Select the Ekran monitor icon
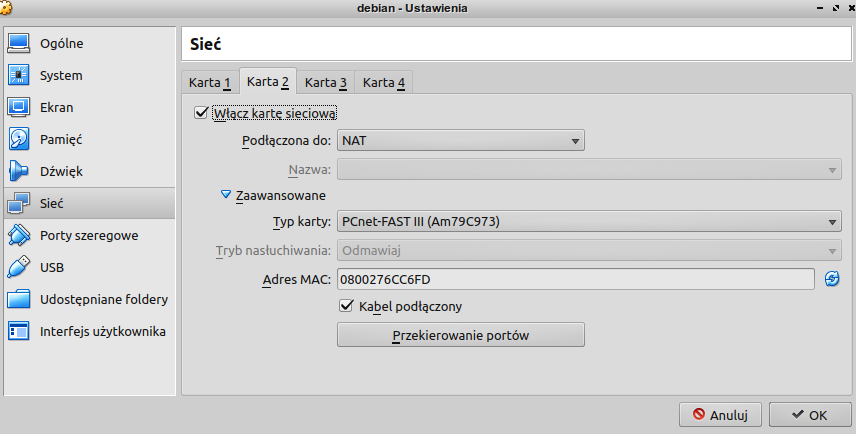The image size is (856, 434). (19, 107)
